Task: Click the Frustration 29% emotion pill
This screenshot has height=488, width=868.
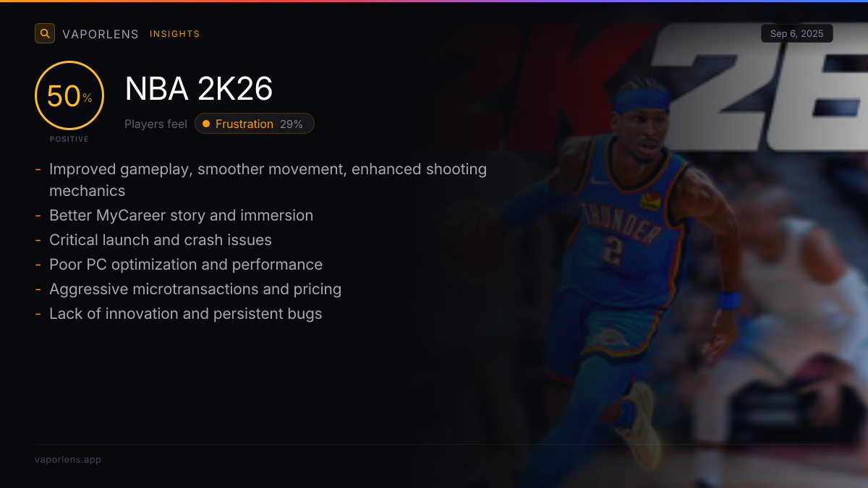Action: (x=255, y=124)
